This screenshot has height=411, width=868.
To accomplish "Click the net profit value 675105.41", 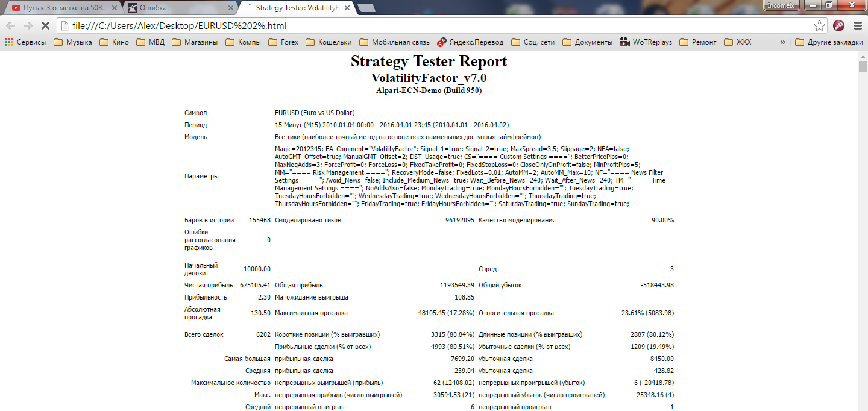I will coord(256,285).
